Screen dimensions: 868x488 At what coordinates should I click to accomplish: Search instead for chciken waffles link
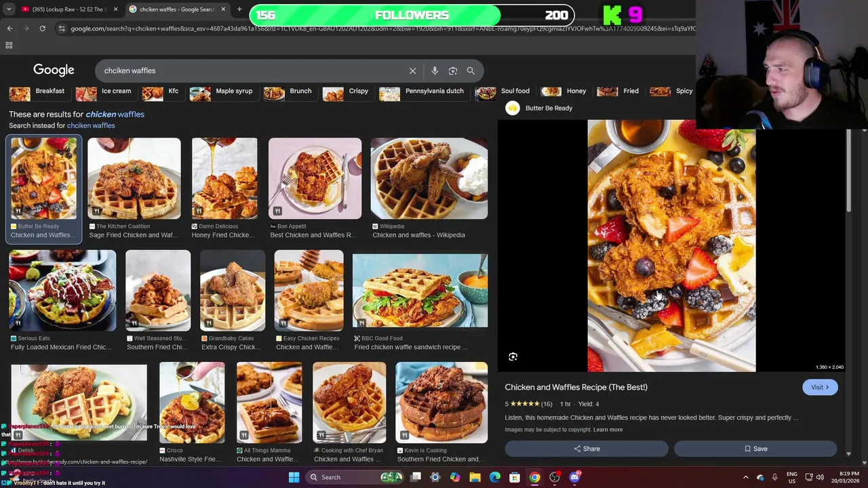(x=91, y=125)
